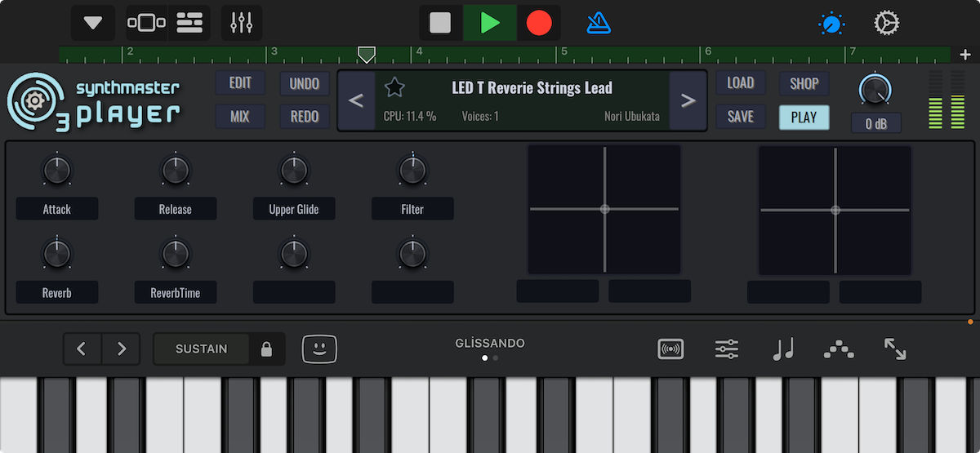980x453 pixels.
Task: Toggle the sustain lock
Action: tap(266, 349)
